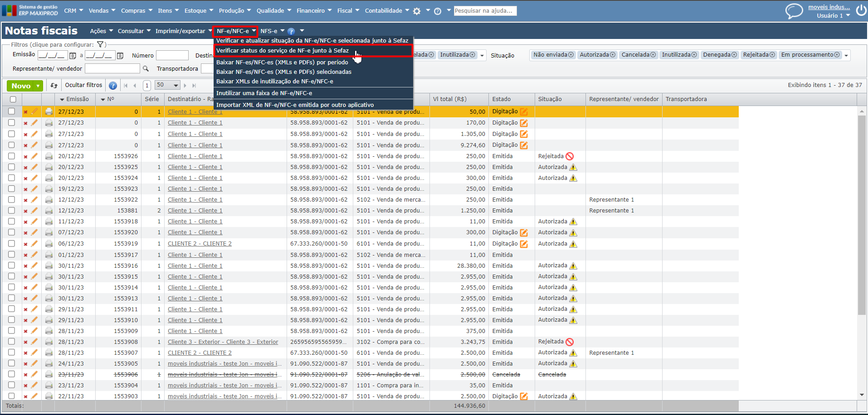Expand the CRM menu

(x=73, y=10)
